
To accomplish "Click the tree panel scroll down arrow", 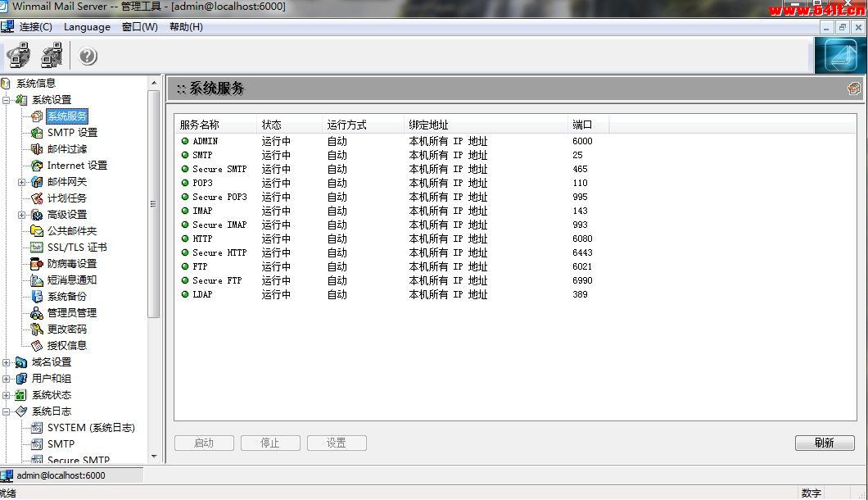I will coord(154,457).
